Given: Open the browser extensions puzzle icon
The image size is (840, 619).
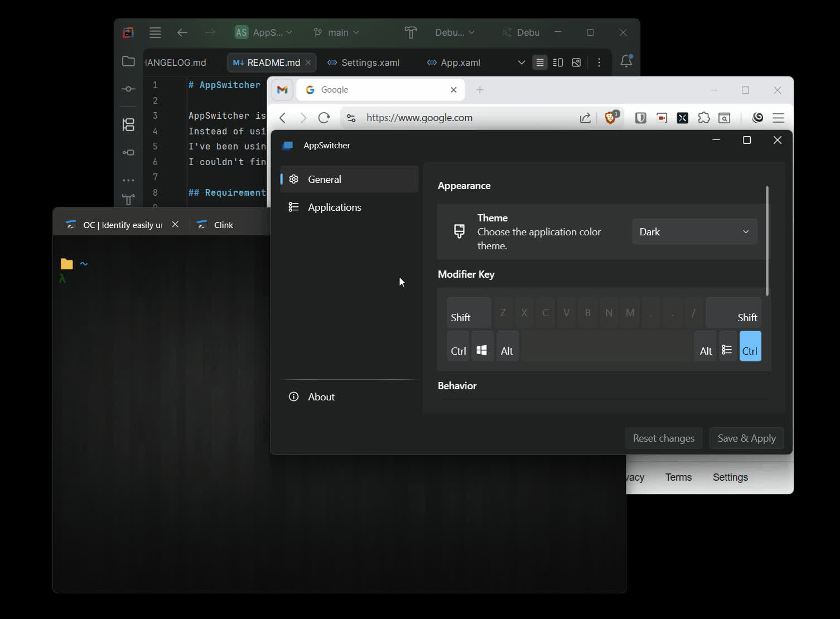Looking at the screenshot, I should [x=704, y=118].
